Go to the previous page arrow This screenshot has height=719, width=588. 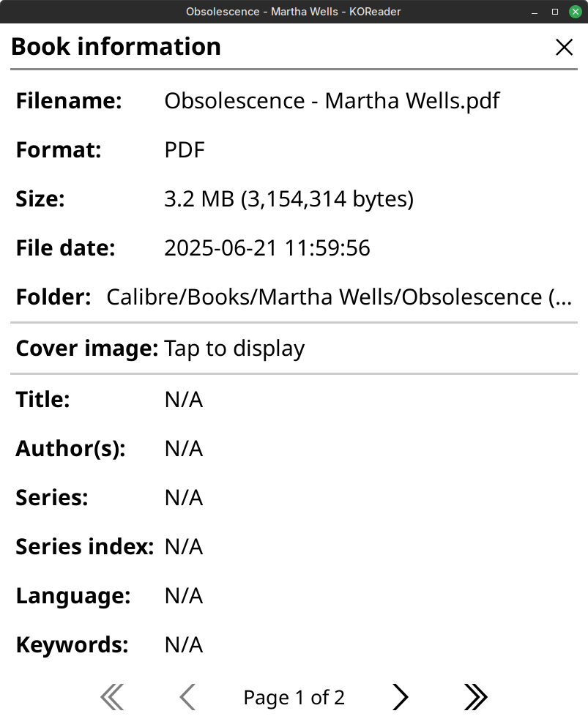(x=187, y=697)
